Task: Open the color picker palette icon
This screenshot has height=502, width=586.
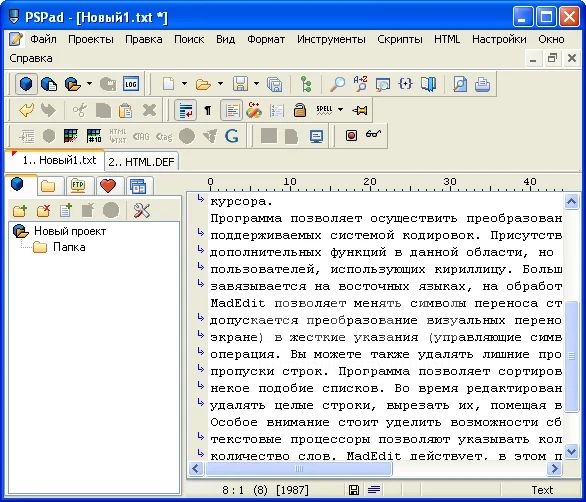Action: coord(71,136)
